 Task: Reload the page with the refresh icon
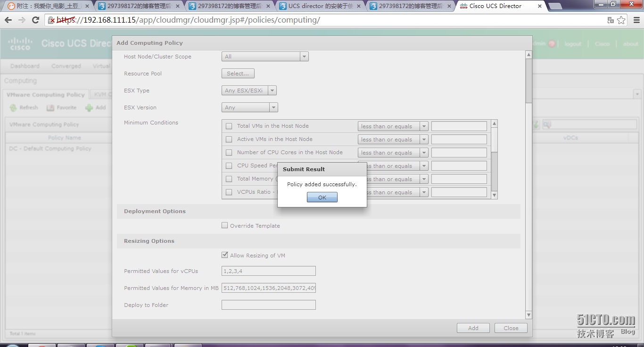[x=35, y=20]
